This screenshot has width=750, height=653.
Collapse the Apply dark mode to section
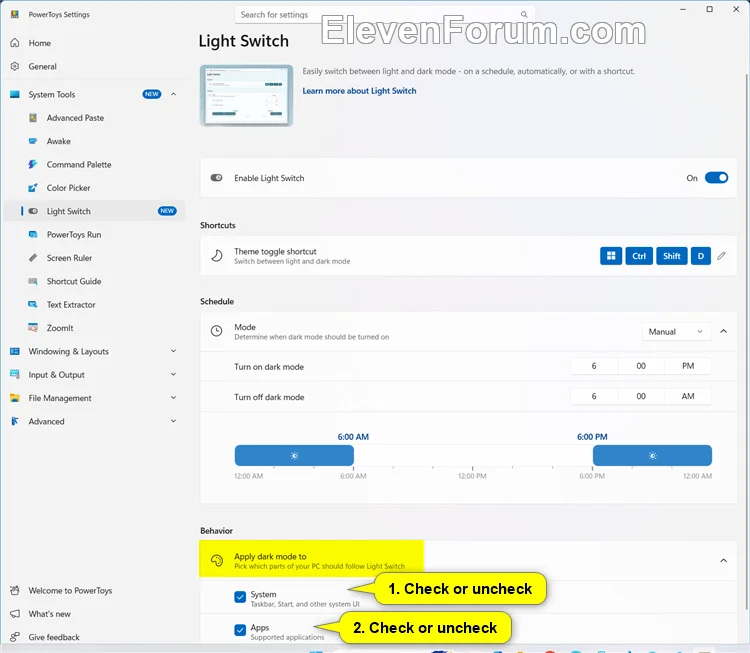point(723,560)
